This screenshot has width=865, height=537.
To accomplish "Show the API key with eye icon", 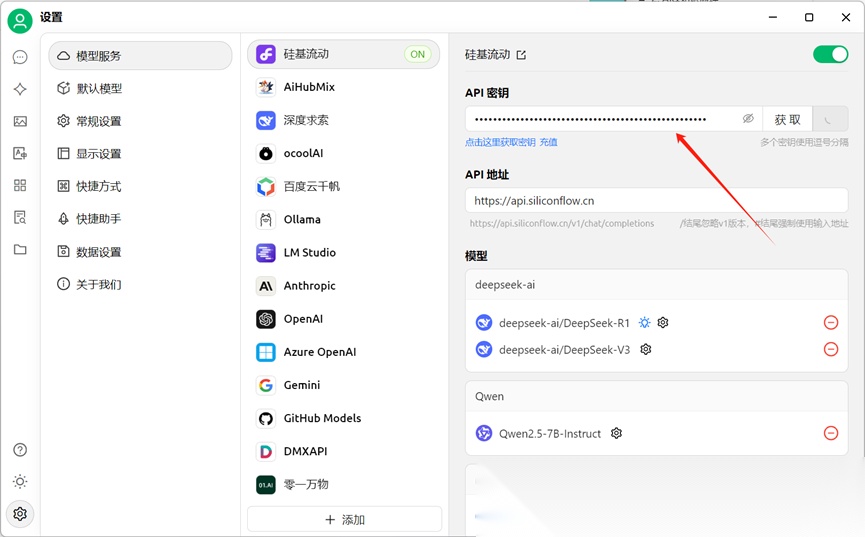I will tap(748, 119).
